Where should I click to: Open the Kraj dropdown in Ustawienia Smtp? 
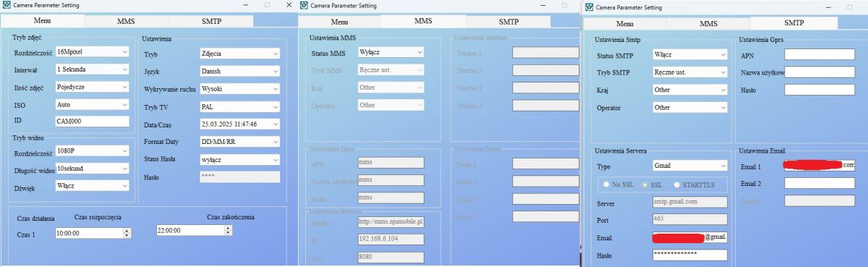pos(690,90)
